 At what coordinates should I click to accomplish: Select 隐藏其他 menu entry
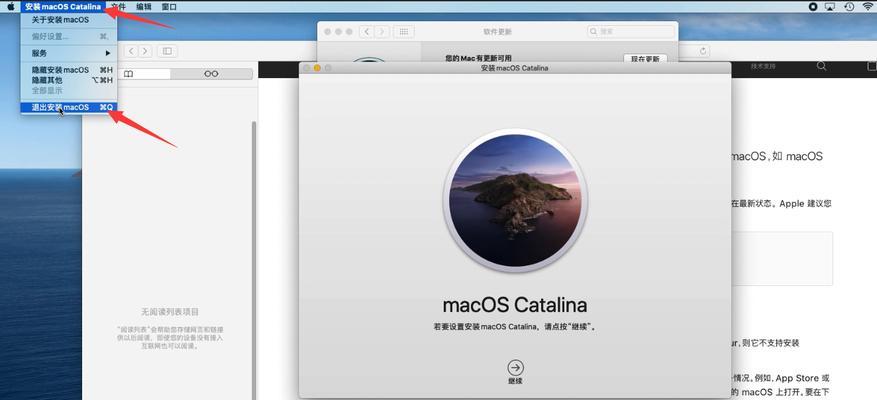point(69,80)
